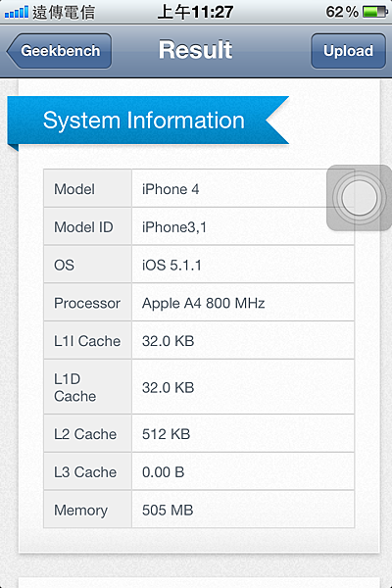392x588 pixels.
Task: Go back to Geekbench screen
Action: point(59,51)
